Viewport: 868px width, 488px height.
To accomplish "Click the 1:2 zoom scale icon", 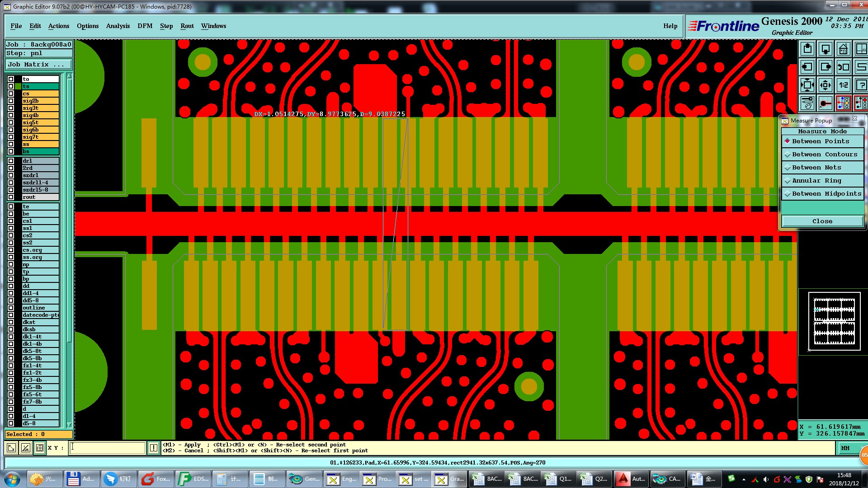I will click(843, 85).
